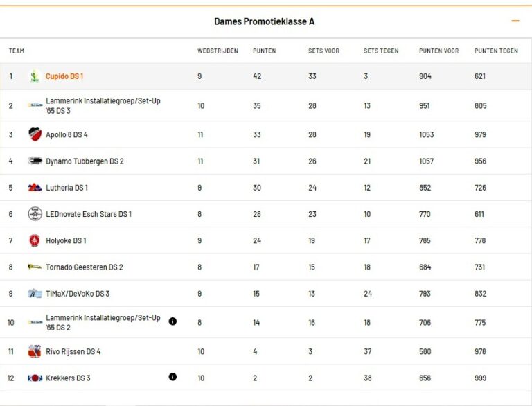Click the Rivo Rijssen DS 4 logo
This screenshot has height=406, width=532.
pos(35,351)
